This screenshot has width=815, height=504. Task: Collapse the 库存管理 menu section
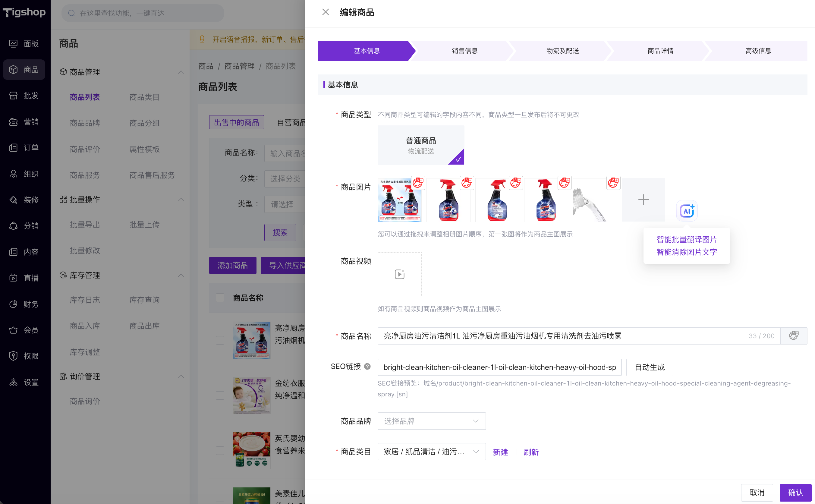point(181,275)
